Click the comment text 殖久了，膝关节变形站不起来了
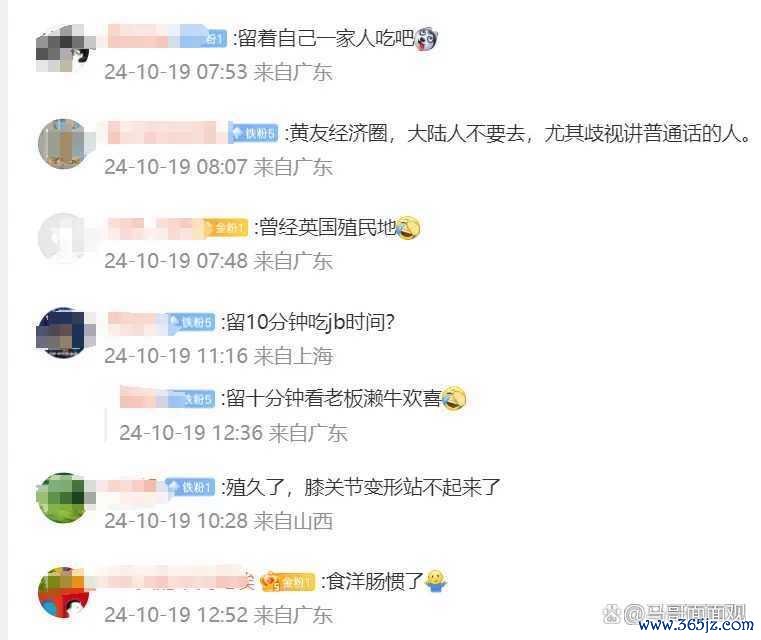 tap(363, 487)
